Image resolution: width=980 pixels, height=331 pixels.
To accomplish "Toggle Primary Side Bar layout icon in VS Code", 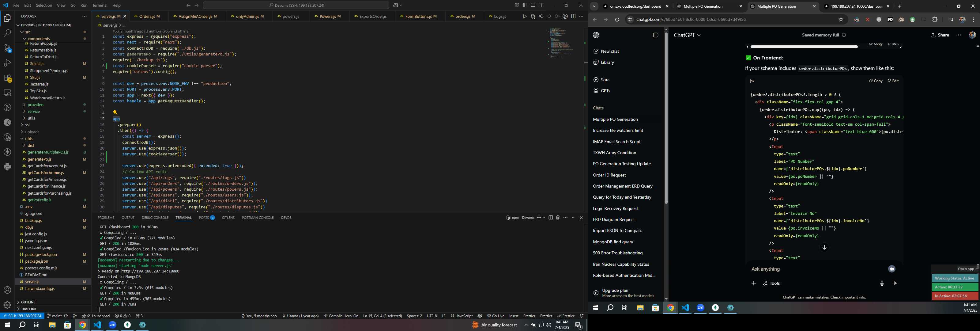I will [x=525, y=5].
